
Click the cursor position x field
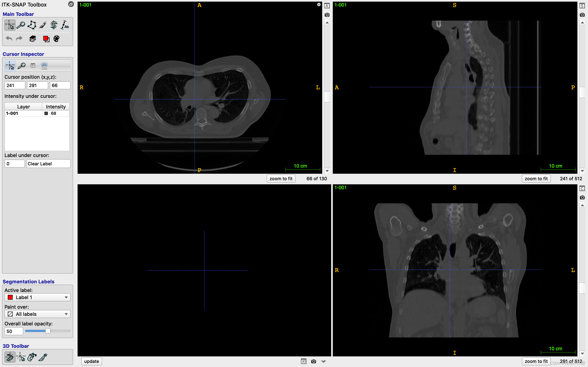coord(14,85)
